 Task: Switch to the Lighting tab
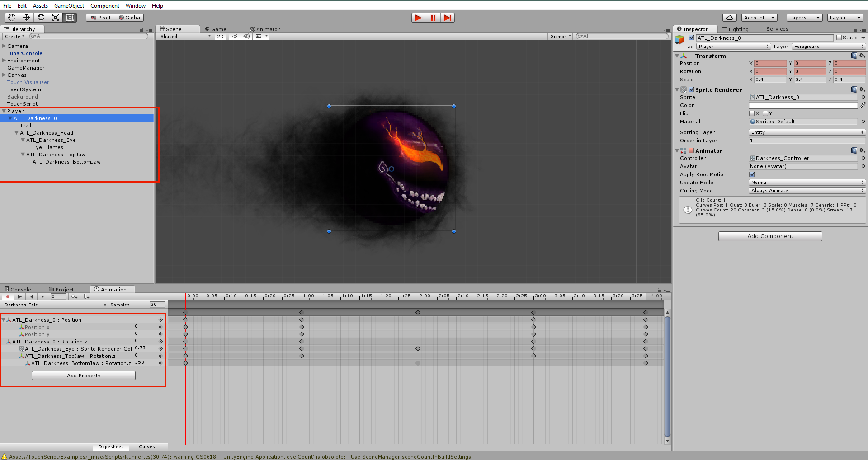pyautogui.click(x=736, y=29)
